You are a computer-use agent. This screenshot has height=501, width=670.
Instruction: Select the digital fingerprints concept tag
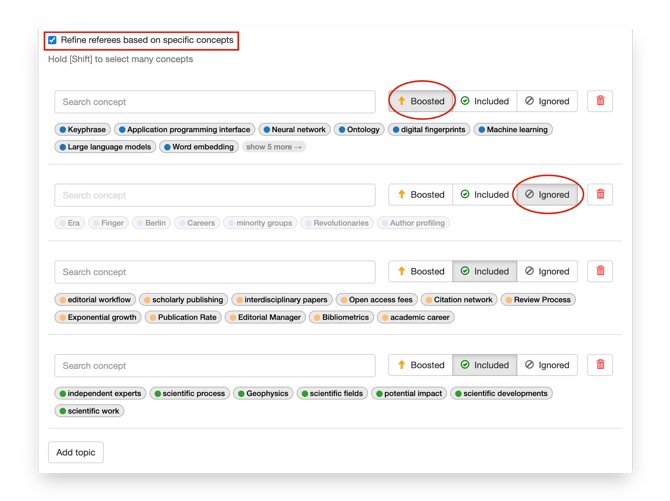[x=429, y=130]
